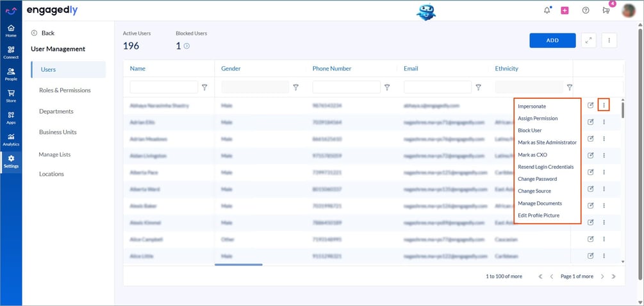Click the pink plus quick-add icon
The height and width of the screenshot is (306, 644).
pos(565,11)
